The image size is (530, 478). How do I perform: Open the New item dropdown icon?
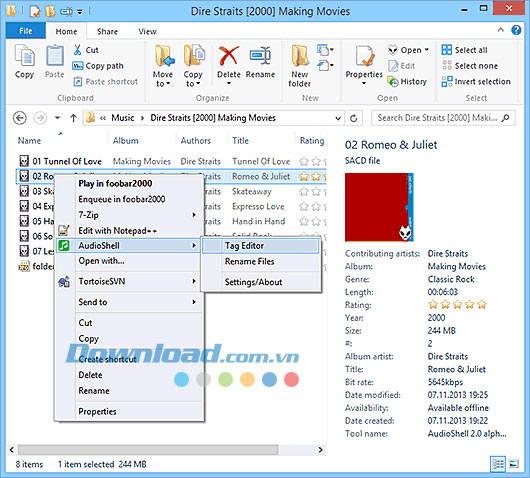point(325,50)
